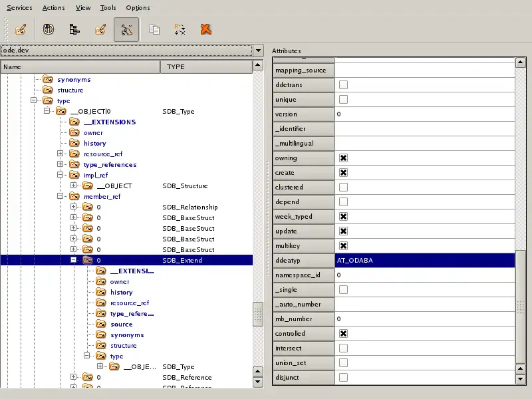Open the ode.dev combo box dropdown
Image resolution: width=532 pixels, height=399 pixels.
[x=258, y=51]
